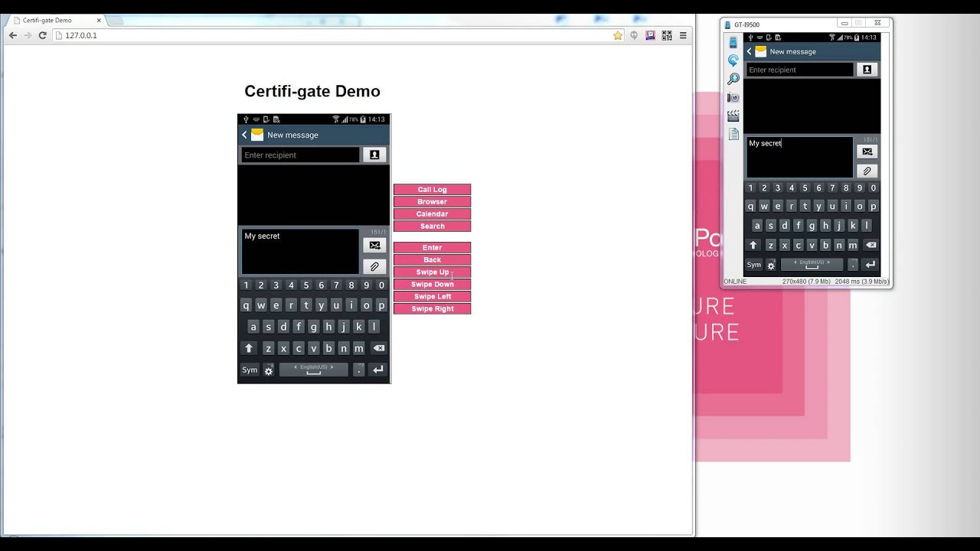Reload the page in the browser
The image size is (980, 551).
[x=43, y=35]
